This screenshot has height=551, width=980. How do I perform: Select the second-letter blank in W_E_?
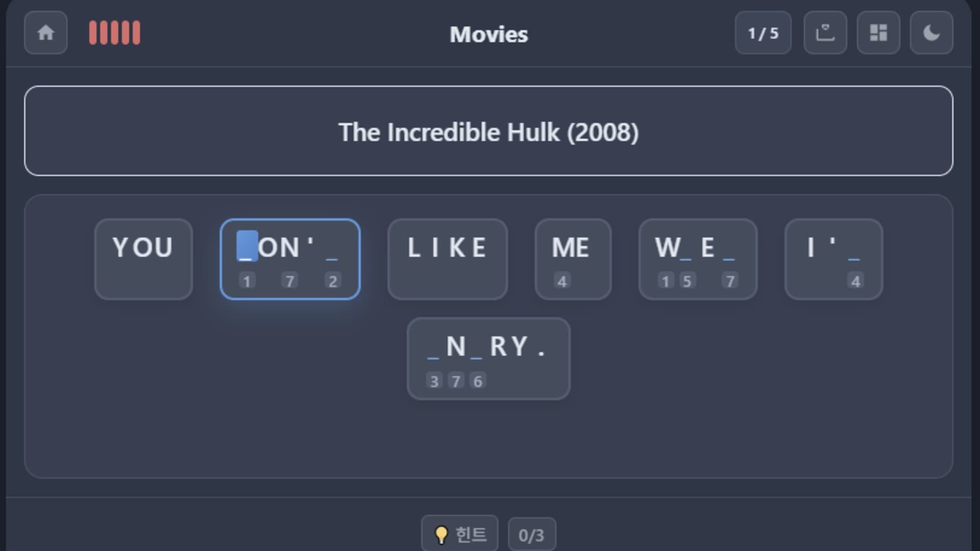[x=686, y=250]
